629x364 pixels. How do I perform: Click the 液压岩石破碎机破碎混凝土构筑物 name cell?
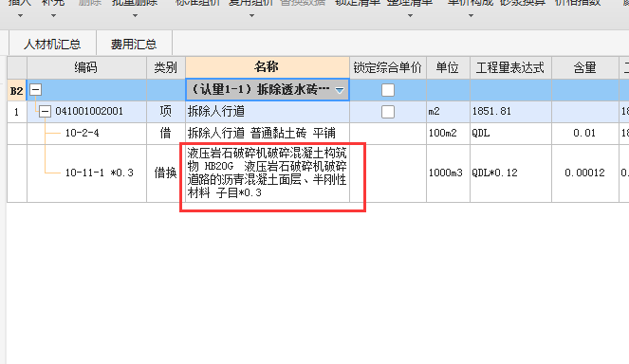click(268, 173)
